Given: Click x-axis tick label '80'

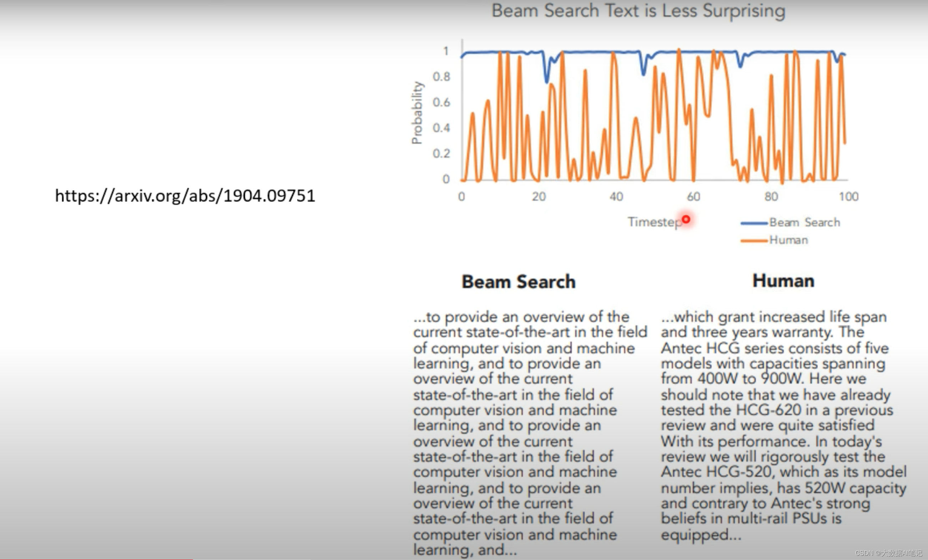Looking at the screenshot, I should 771,197.
